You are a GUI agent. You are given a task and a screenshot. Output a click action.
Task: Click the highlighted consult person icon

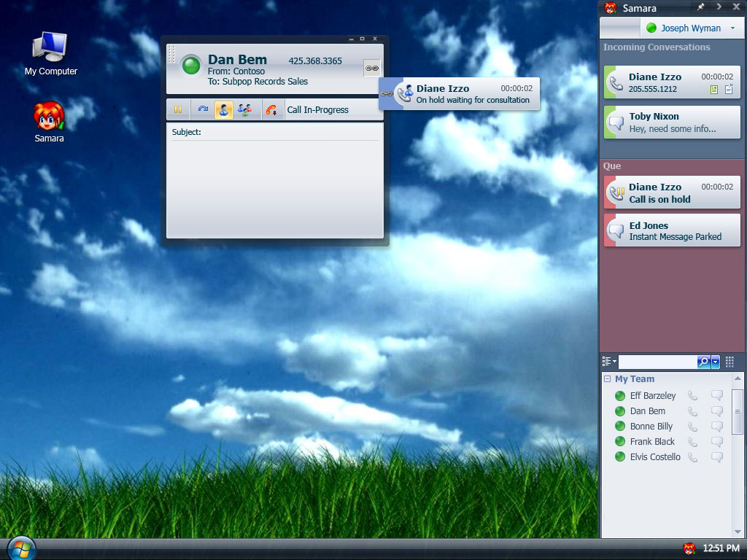point(224,110)
